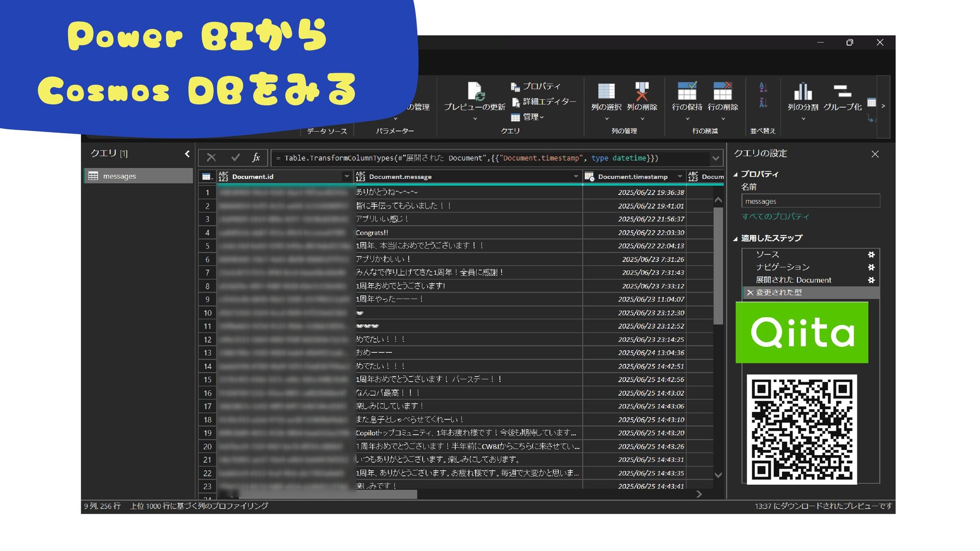
Task: Click the Qiita logo image
Action: pyautogui.click(x=802, y=333)
